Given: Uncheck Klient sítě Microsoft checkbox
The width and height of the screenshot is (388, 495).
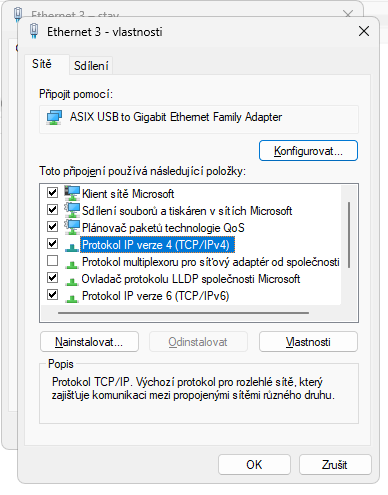Looking at the screenshot, I should click(x=52, y=192).
